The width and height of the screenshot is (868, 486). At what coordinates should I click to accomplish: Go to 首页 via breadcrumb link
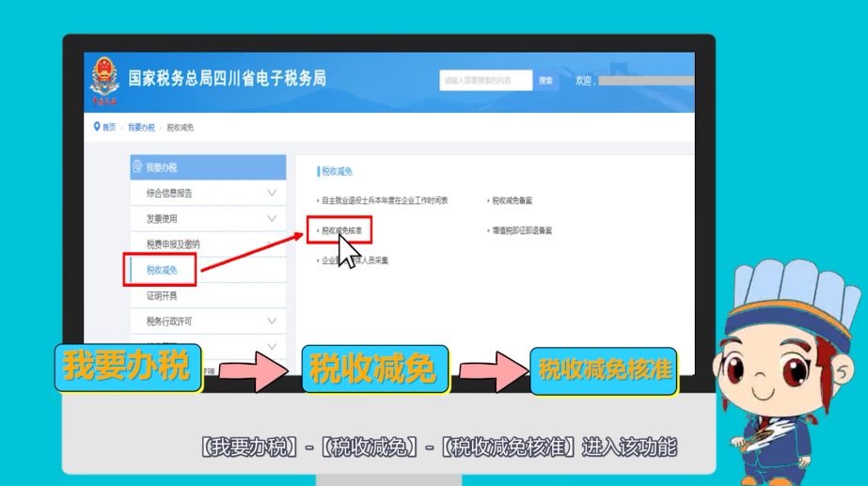pyautogui.click(x=109, y=127)
